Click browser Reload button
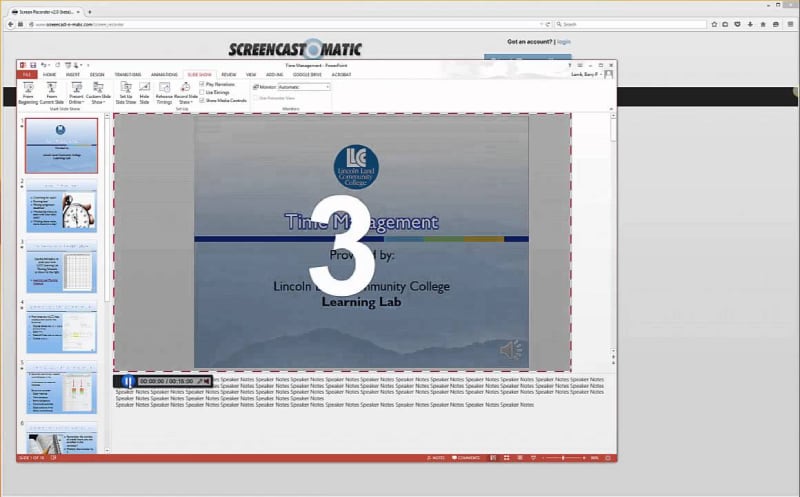 pos(548,24)
